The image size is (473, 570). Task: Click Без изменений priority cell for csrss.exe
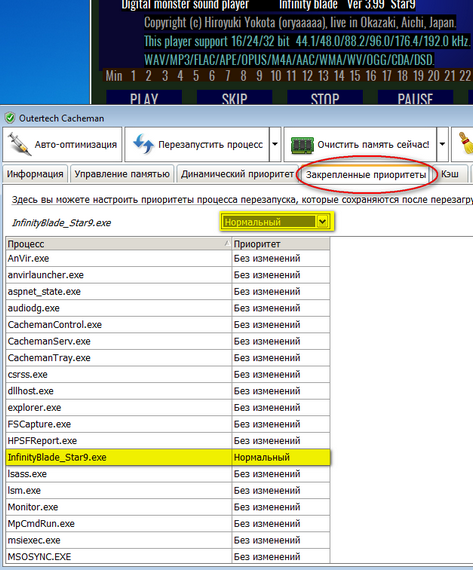(x=281, y=374)
